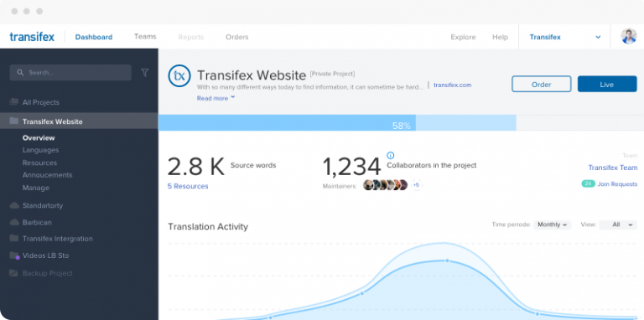644x320 pixels.
Task: Open the Orders tab
Action: click(237, 37)
